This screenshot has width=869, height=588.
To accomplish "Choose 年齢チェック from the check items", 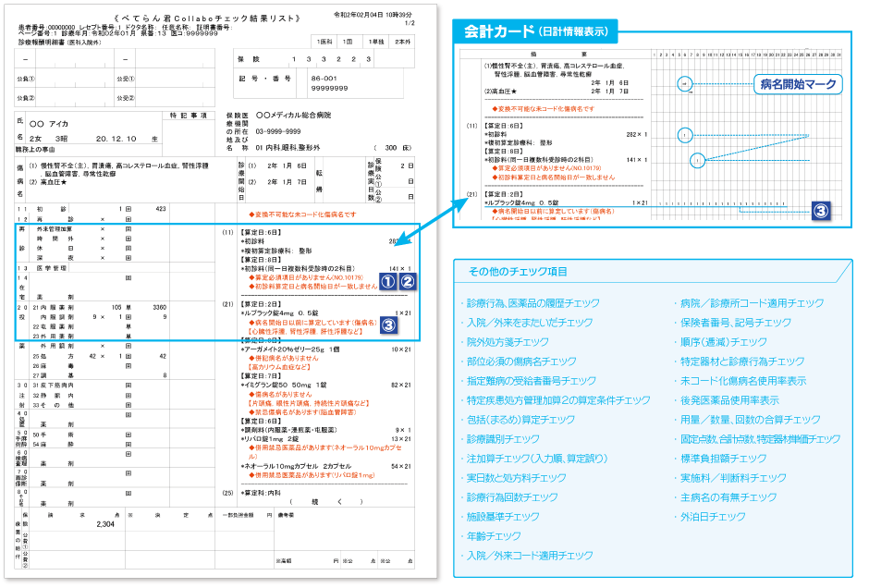I will (x=495, y=536).
